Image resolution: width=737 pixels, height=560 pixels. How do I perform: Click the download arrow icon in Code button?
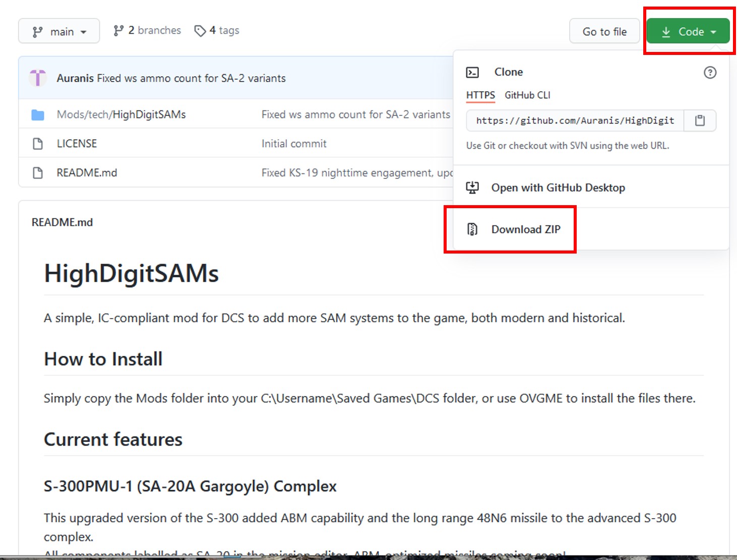pos(666,32)
